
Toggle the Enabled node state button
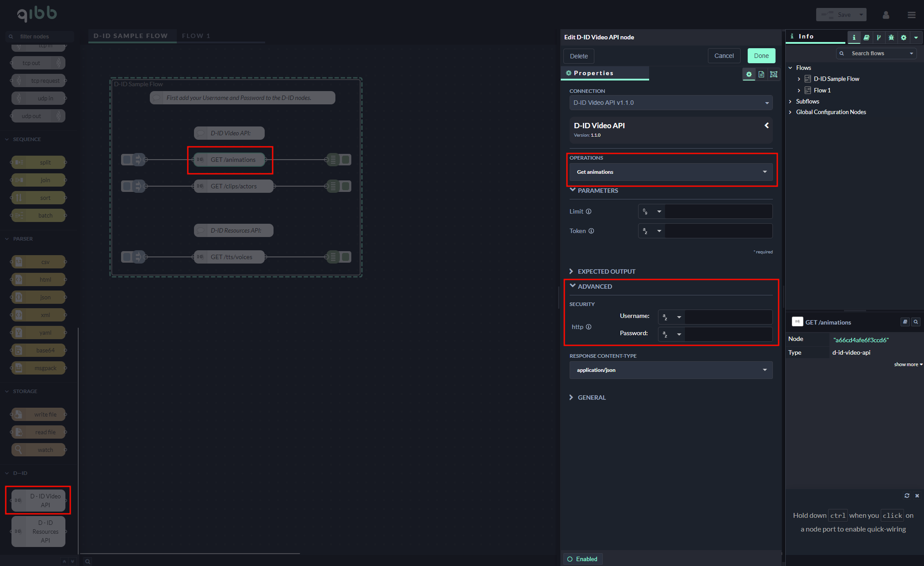(x=582, y=559)
